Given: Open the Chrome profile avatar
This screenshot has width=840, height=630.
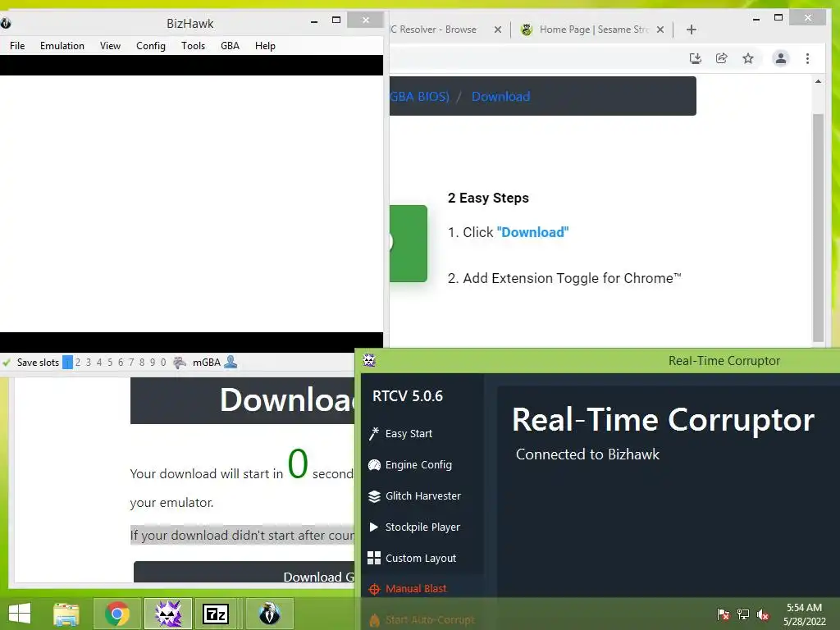Looking at the screenshot, I should click(781, 58).
